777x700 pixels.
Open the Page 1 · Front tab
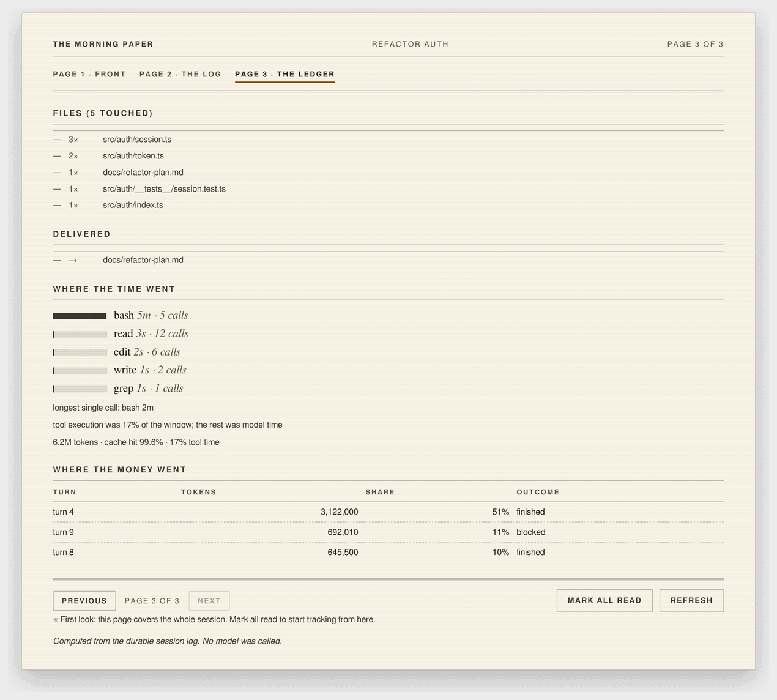click(x=89, y=74)
